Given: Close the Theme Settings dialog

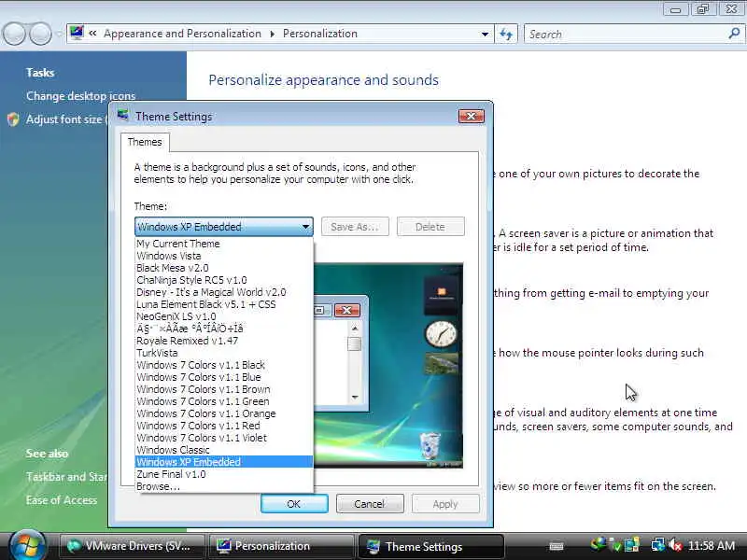Looking at the screenshot, I should tap(472, 116).
